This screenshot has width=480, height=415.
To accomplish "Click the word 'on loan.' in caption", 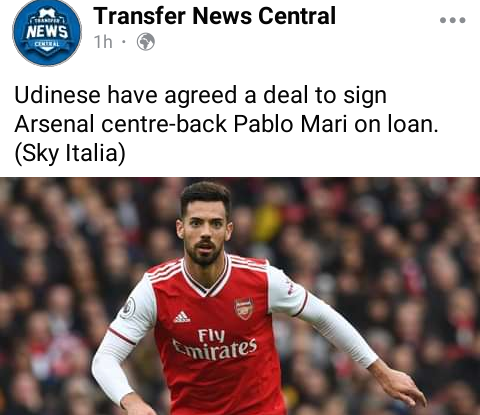I will (x=396, y=124).
